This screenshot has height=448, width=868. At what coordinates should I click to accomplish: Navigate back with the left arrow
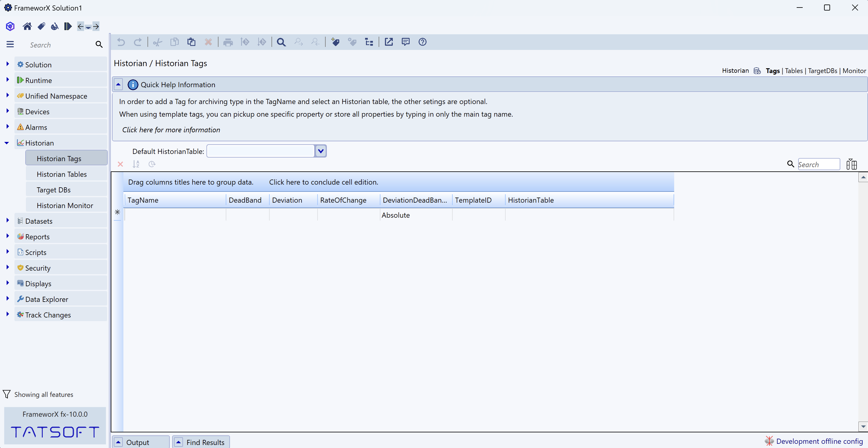pos(81,26)
